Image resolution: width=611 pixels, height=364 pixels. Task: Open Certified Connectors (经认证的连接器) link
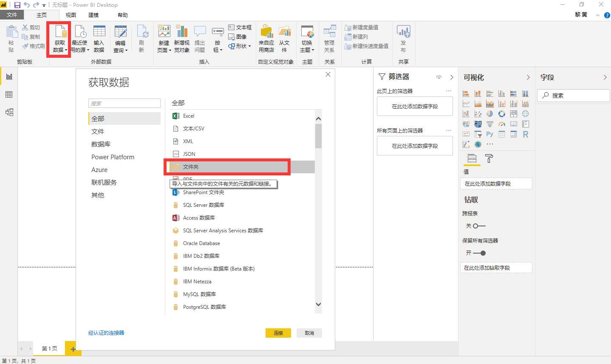106,333
